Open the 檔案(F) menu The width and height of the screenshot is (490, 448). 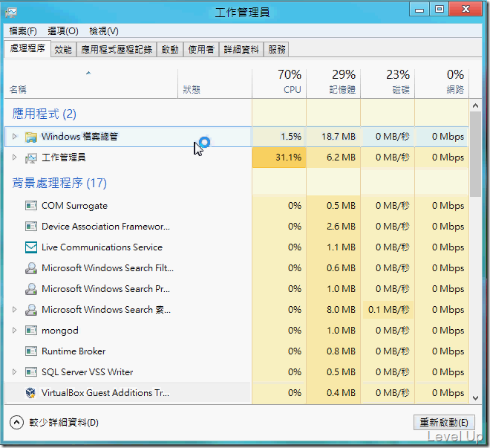coord(23,31)
